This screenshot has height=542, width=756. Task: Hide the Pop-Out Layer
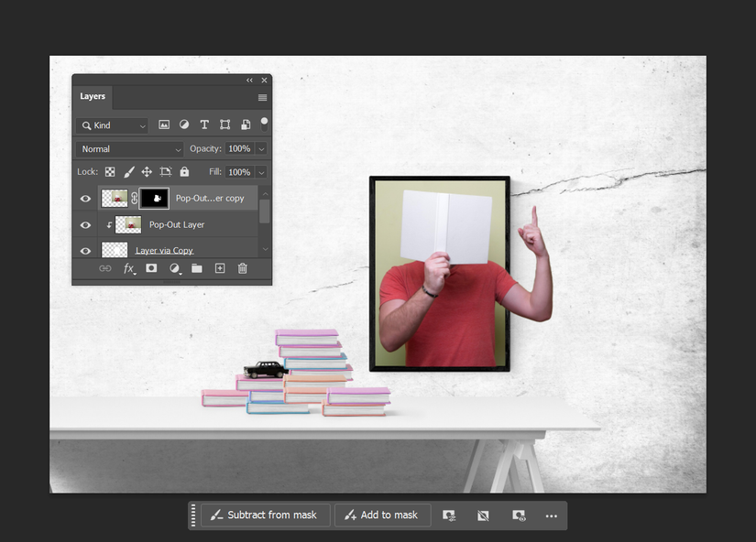coord(85,224)
